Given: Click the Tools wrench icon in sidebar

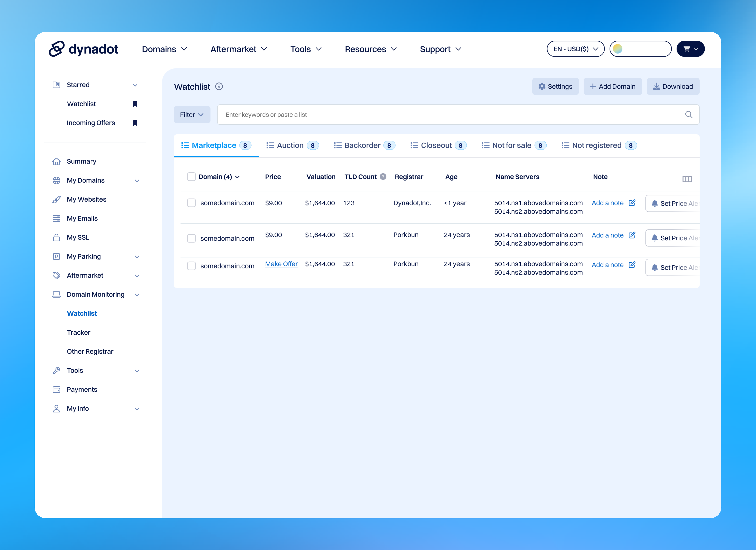Looking at the screenshot, I should coord(56,371).
